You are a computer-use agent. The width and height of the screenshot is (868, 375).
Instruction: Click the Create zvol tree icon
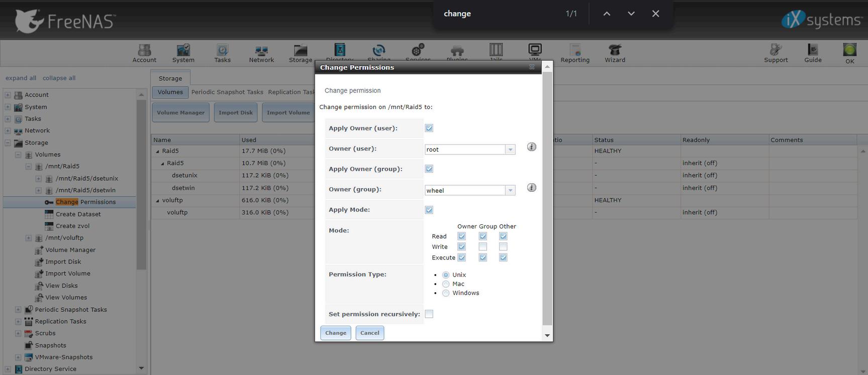point(49,226)
